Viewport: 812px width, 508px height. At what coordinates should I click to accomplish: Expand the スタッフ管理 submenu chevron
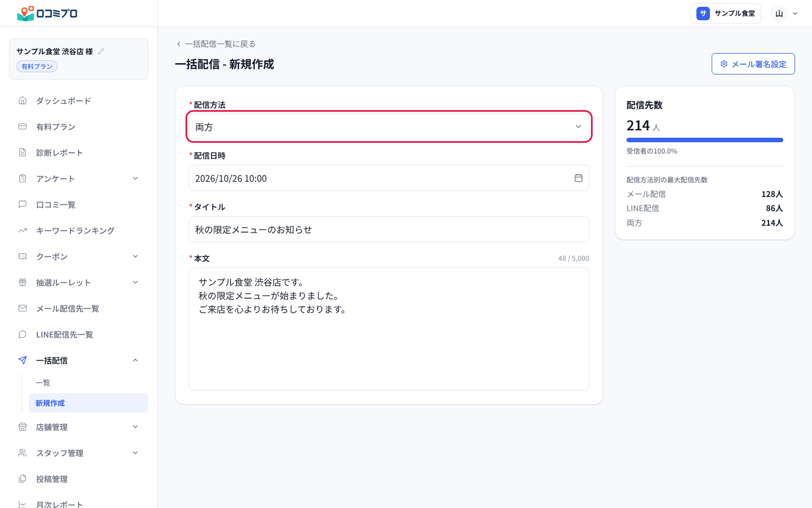(135, 453)
